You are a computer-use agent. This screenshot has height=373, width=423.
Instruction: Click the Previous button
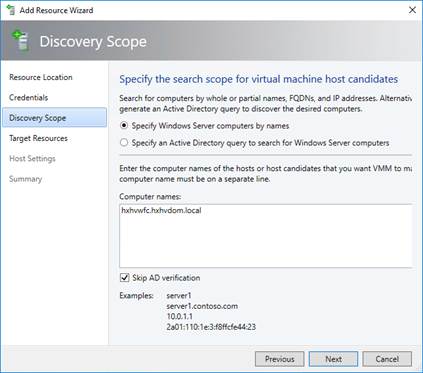[x=279, y=359]
